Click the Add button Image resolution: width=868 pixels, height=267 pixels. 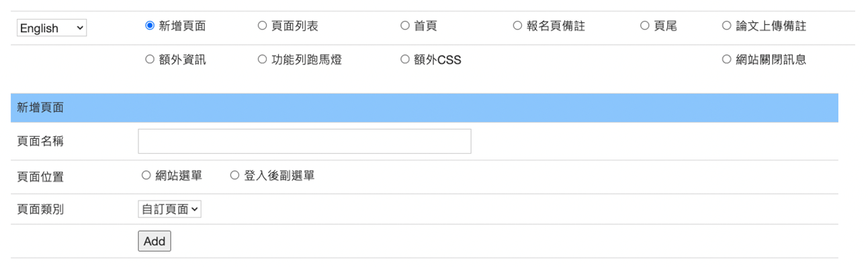155,241
